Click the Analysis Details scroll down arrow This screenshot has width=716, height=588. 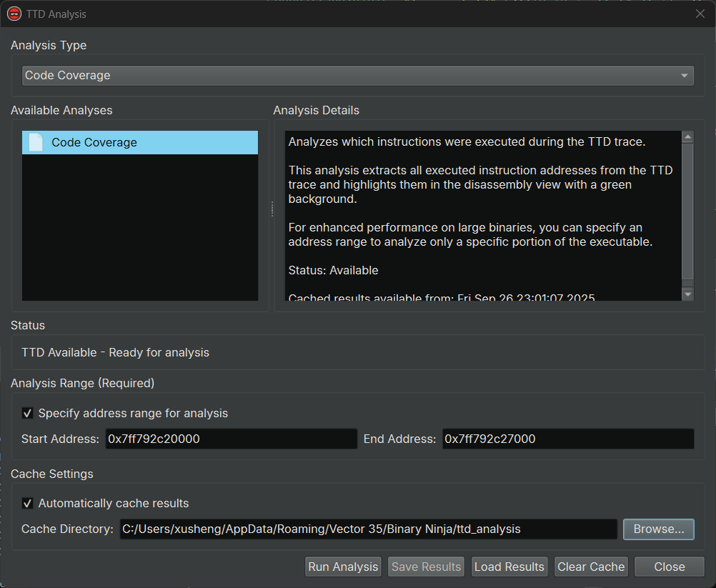pyautogui.click(x=687, y=294)
